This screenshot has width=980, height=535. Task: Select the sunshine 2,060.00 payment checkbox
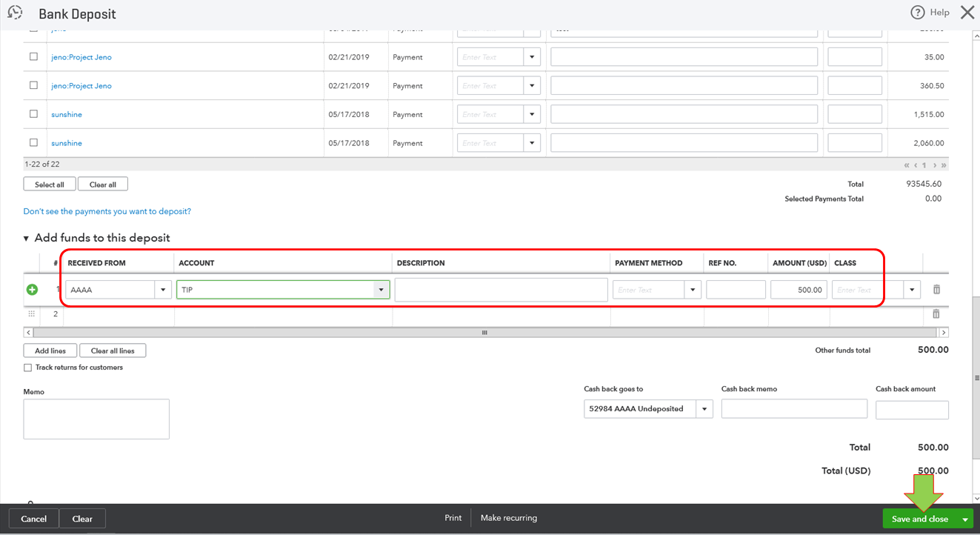tap(33, 142)
